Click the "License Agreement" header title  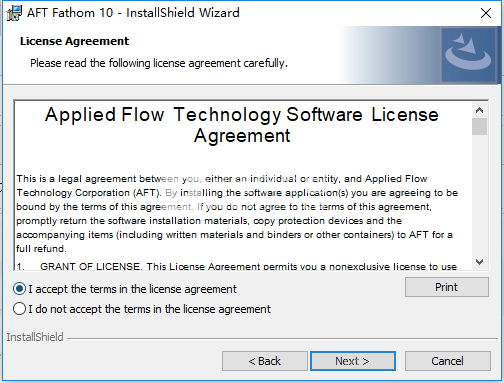click(x=74, y=41)
